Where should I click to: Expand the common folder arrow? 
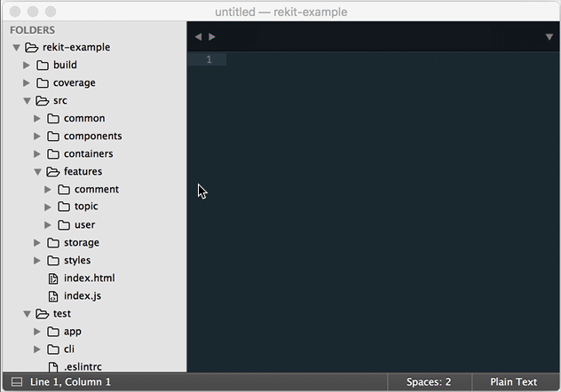pos(37,118)
